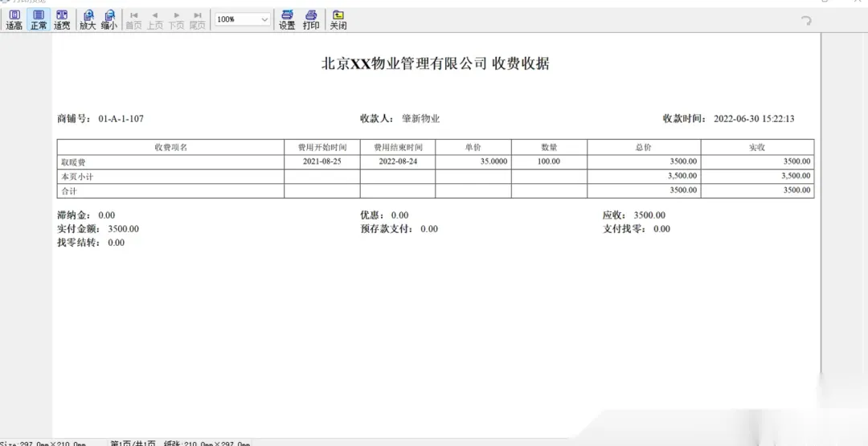
Task: Go to 首页 first page
Action: 133,19
